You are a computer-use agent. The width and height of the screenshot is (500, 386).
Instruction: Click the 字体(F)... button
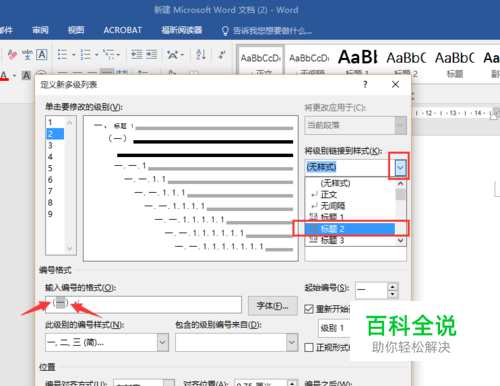pyautogui.click(x=273, y=306)
